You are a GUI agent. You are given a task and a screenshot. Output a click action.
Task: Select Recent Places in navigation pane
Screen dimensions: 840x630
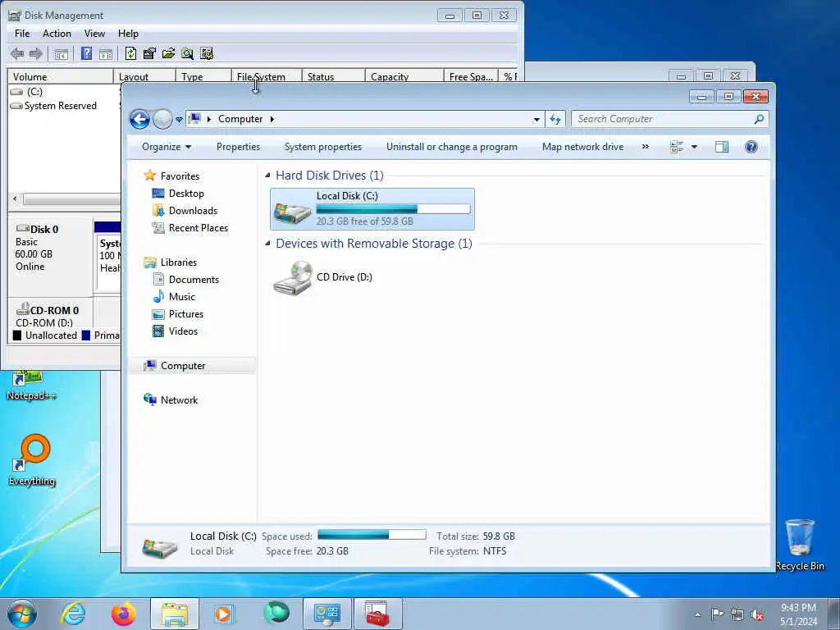tap(199, 228)
